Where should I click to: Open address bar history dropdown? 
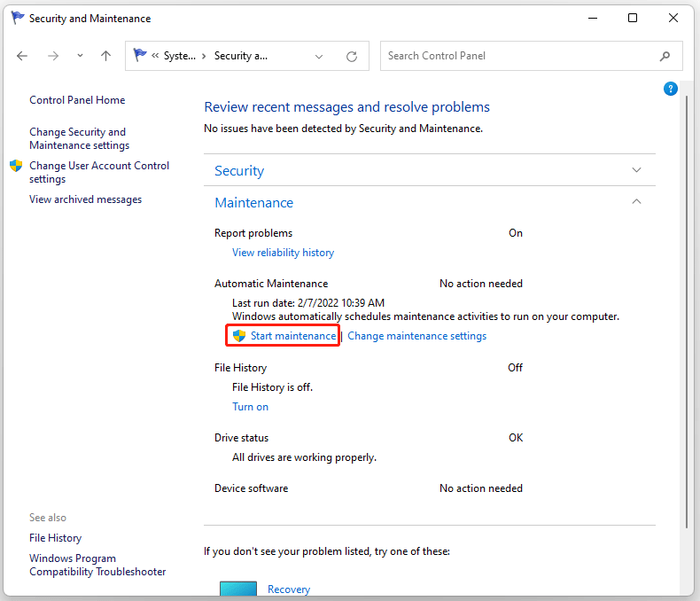point(319,56)
